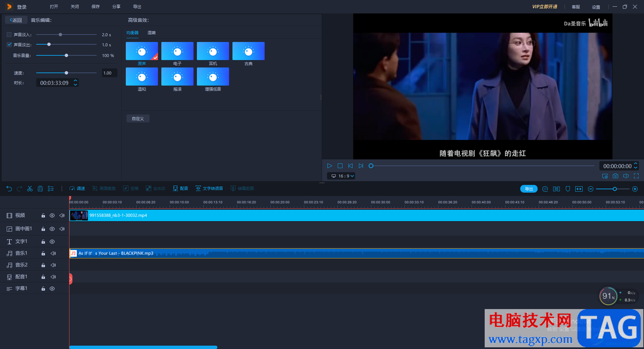Click the 速度 speed slider handle
Screen dimensions: 644x349
[66, 73]
